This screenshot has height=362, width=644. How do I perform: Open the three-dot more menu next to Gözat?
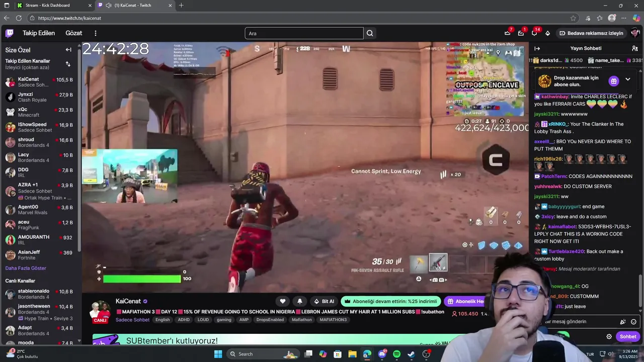96,33
